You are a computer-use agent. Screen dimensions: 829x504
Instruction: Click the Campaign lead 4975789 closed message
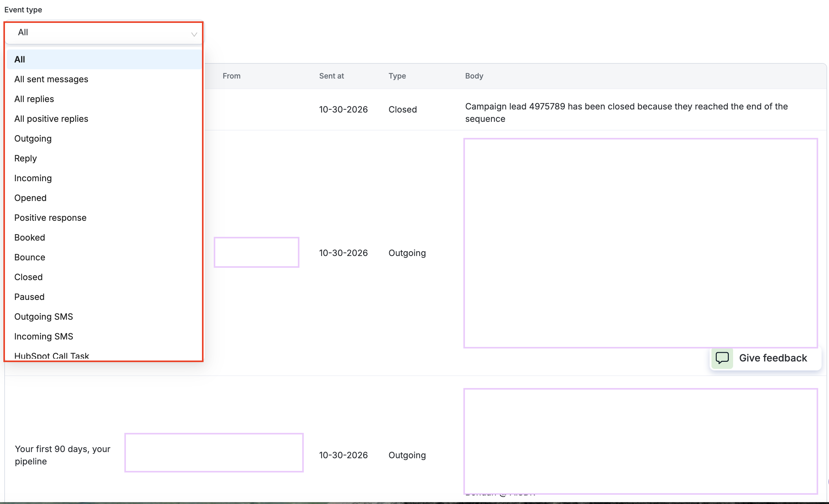626,113
